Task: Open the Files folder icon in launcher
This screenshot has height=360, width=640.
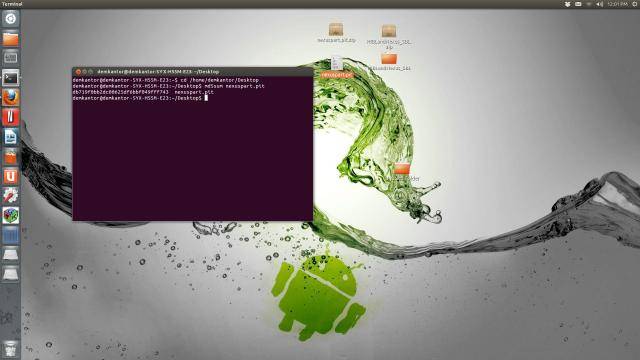Action: tap(10, 39)
